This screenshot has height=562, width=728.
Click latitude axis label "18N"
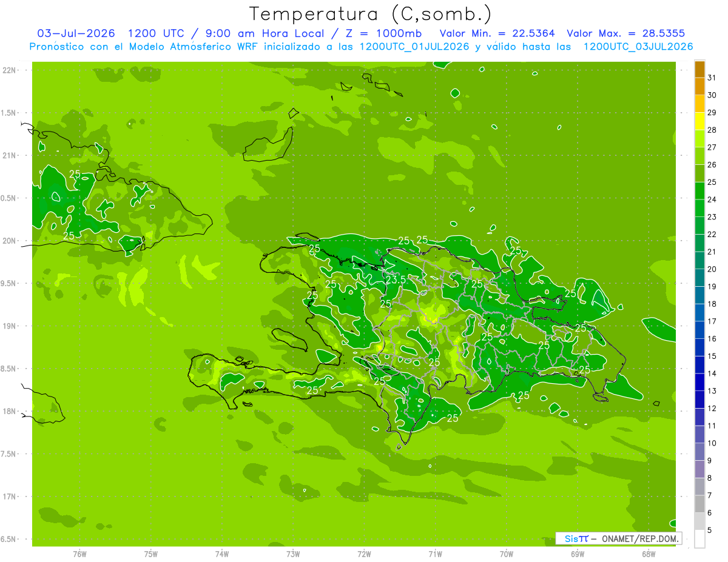(x=9, y=412)
